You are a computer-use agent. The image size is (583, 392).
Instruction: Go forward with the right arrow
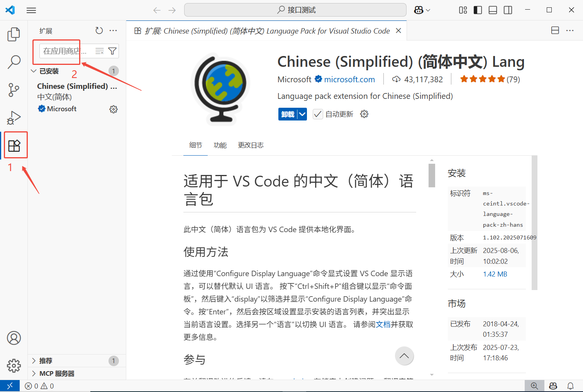(172, 10)
